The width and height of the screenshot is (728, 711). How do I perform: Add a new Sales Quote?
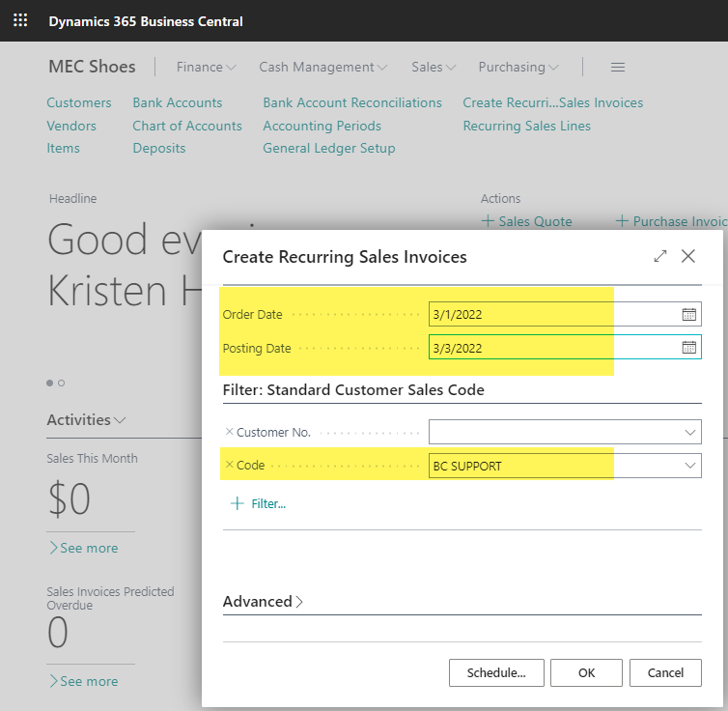click(x=526, y=221)
